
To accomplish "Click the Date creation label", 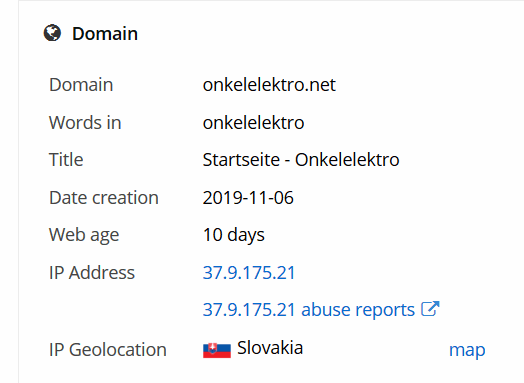I will 104,198.
